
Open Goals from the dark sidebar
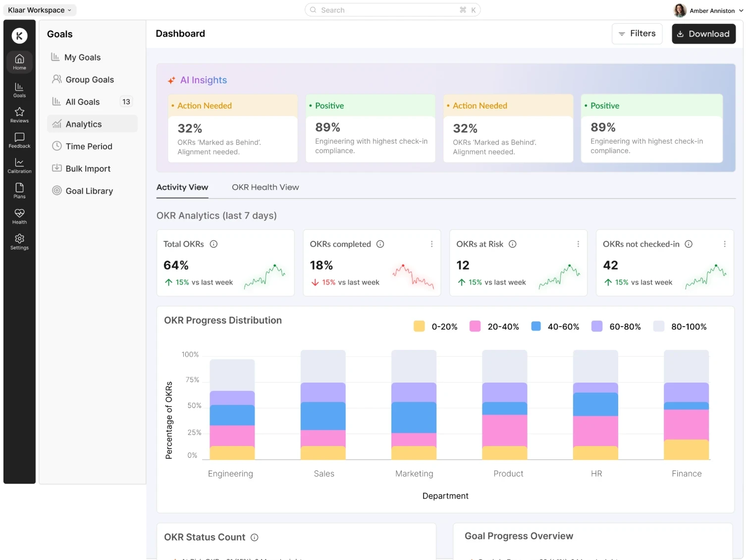point(19,90)
